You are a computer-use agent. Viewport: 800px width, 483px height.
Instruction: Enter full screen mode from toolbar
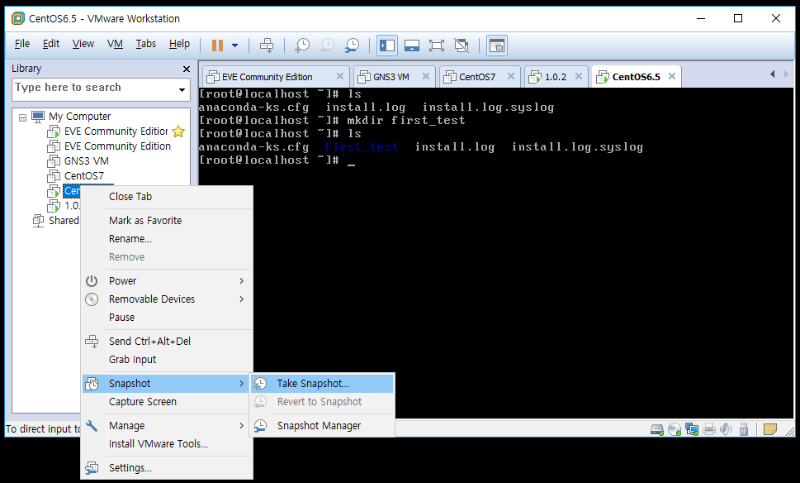[x=436, y=45]
